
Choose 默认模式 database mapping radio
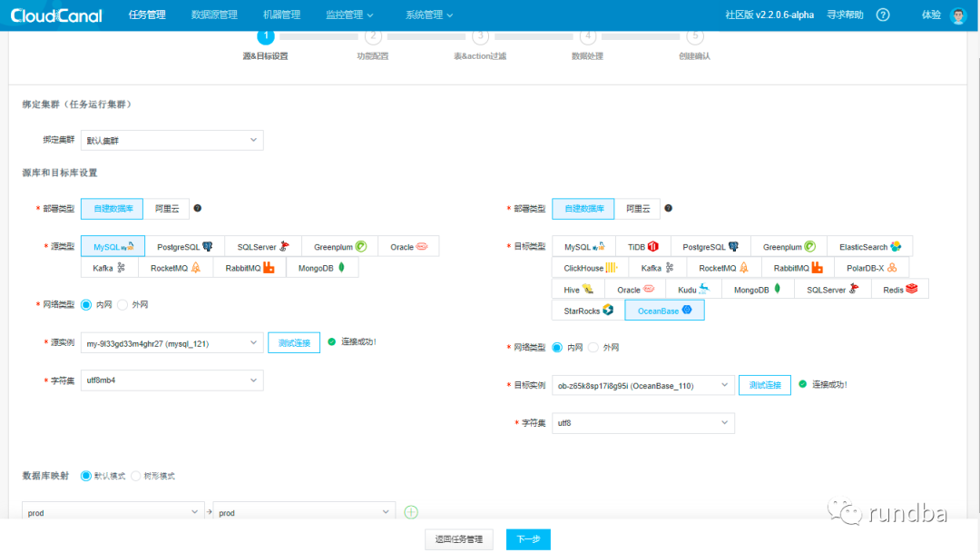pyautogui.click(x=86, y=476)
